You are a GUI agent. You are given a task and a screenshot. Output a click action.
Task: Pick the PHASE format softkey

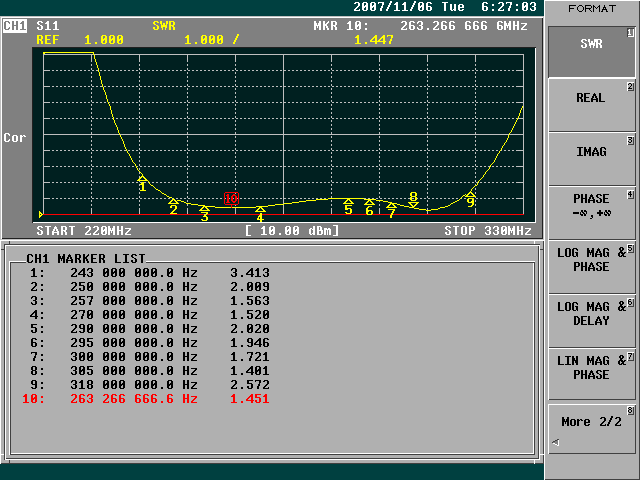point(591,213)
